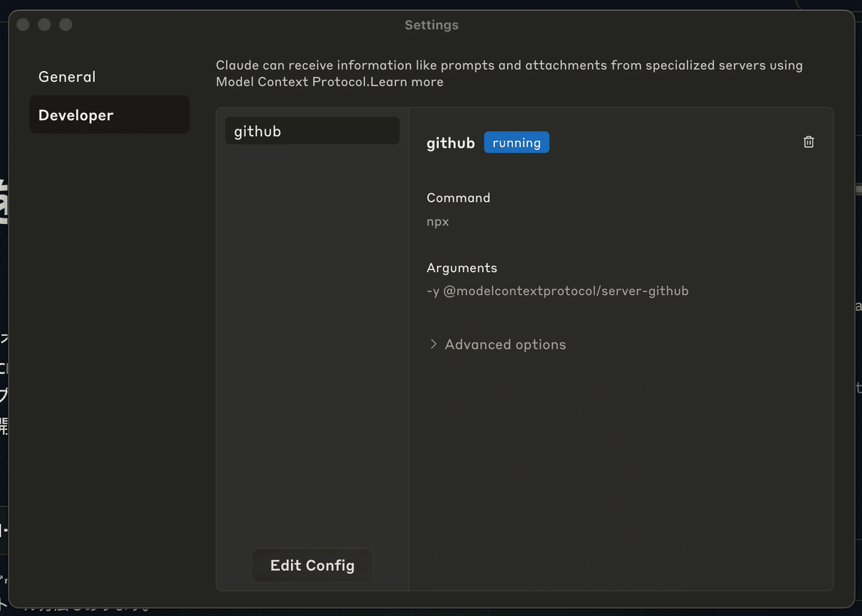Click the red close button on Settings
The width and height of the screenshot is (862, 616).
tap(22, 24)
